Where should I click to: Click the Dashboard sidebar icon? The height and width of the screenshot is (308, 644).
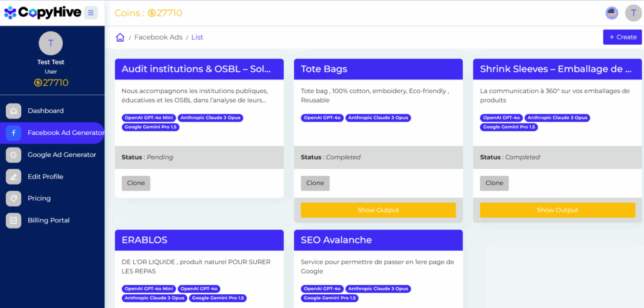[x=14, y=111]
